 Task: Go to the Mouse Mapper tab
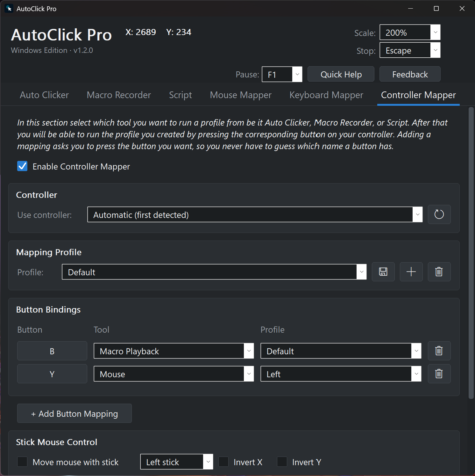[241, 95]
